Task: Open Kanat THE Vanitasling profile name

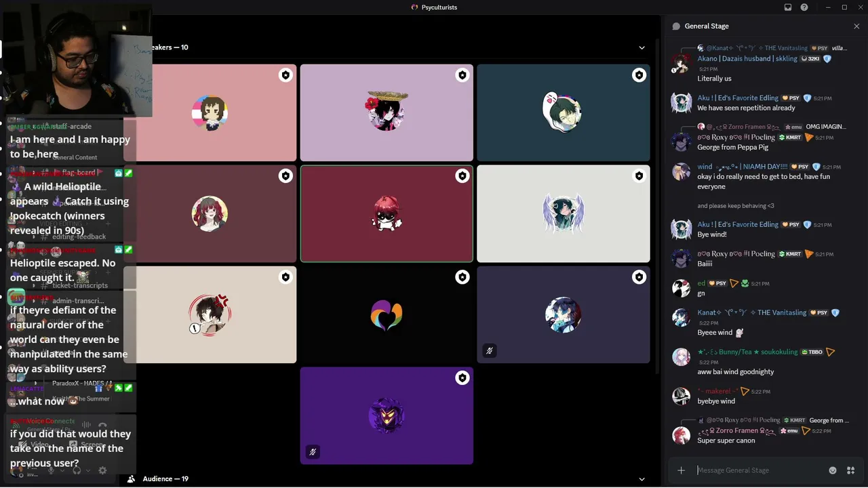Action: pyautogui.click(x=753, y=312)
